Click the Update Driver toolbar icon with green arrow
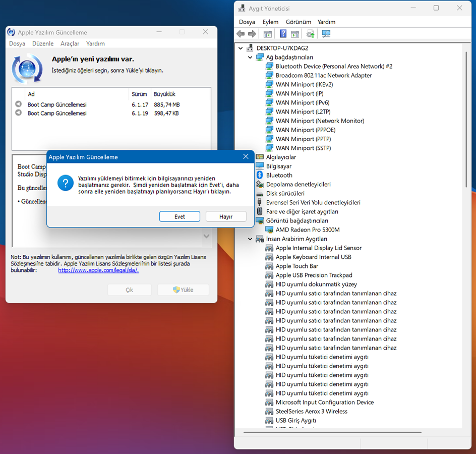The image size is (476, 454). click(310, 34)
